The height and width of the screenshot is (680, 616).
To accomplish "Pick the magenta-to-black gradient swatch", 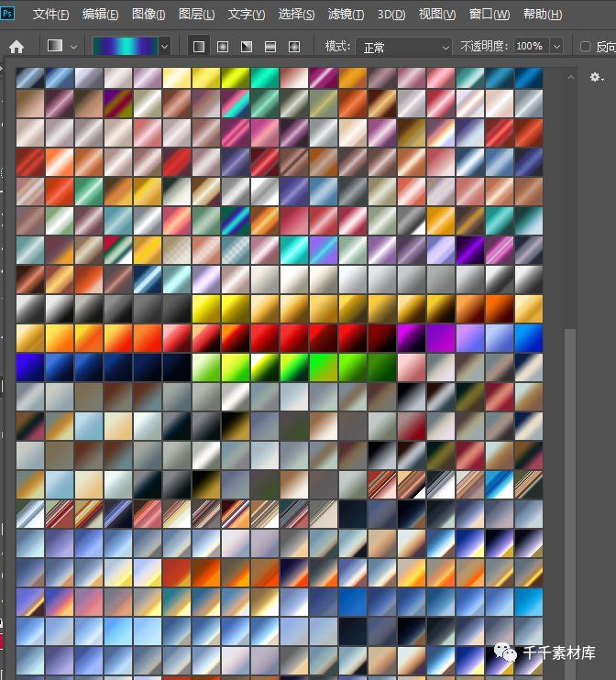I will 412,338.
